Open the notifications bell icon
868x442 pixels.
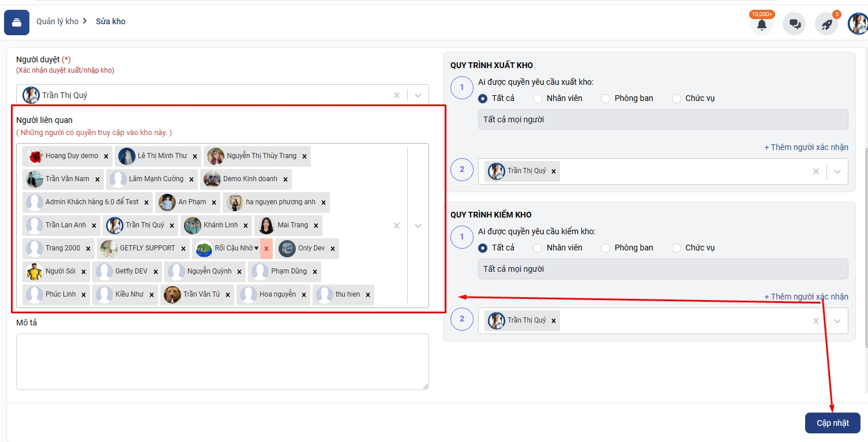[762, 24]
